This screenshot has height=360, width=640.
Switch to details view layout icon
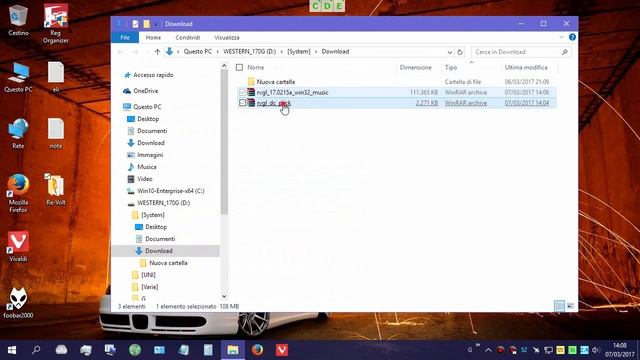pyautogui.click(x=559, y=306)
